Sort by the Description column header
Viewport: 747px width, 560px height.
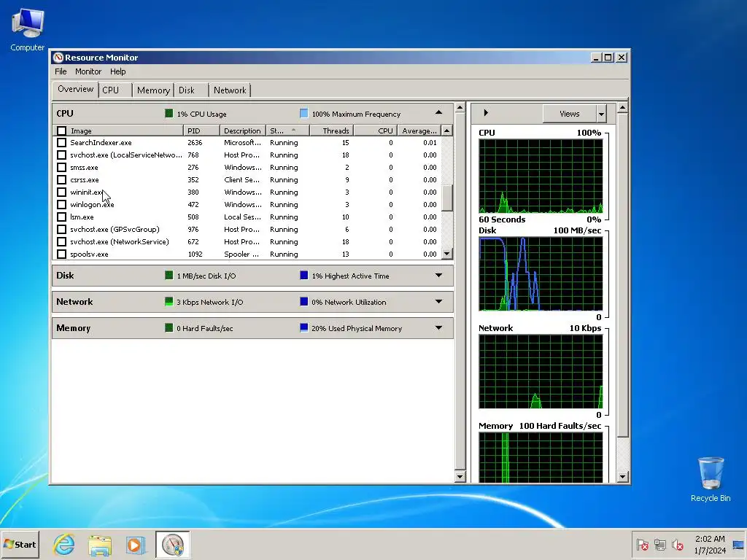click(x=242, y=131)
